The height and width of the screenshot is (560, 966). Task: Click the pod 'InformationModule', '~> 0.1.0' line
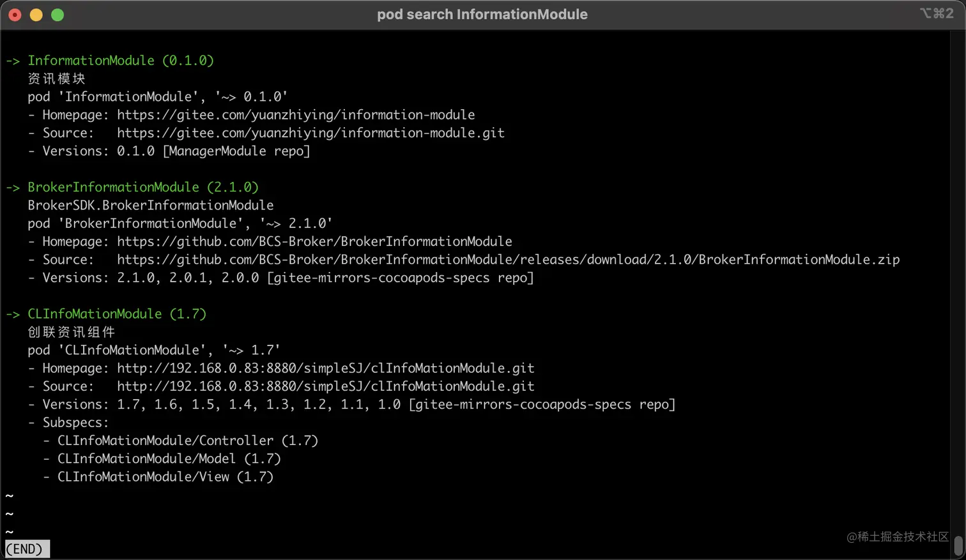point(158,96)
